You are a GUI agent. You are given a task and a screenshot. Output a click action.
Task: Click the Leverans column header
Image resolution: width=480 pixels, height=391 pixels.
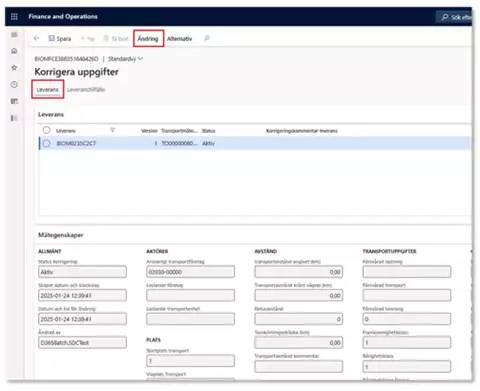coord(66,131)
